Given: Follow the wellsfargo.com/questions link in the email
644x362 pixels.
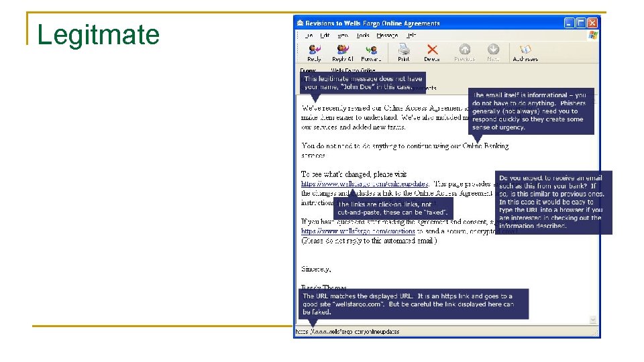Looking at the screenshot, I should (x=358, y=231).
